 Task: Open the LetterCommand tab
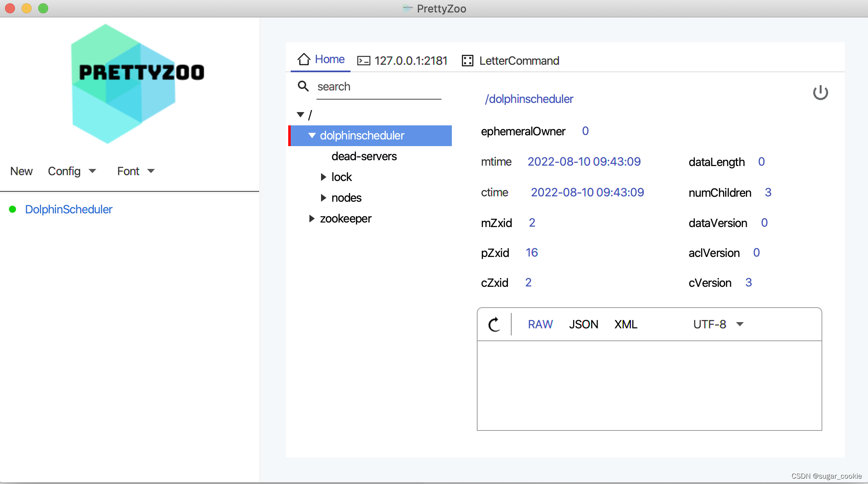519,61
